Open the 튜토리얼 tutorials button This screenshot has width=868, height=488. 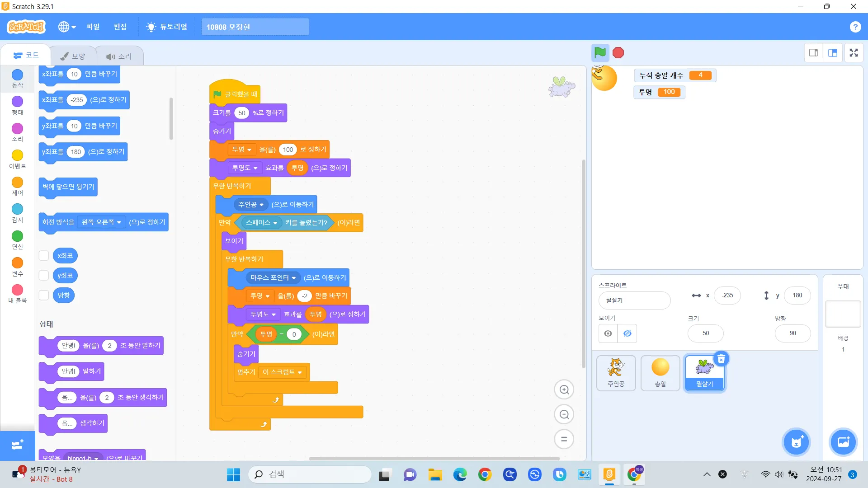click(x=167, y=27)
